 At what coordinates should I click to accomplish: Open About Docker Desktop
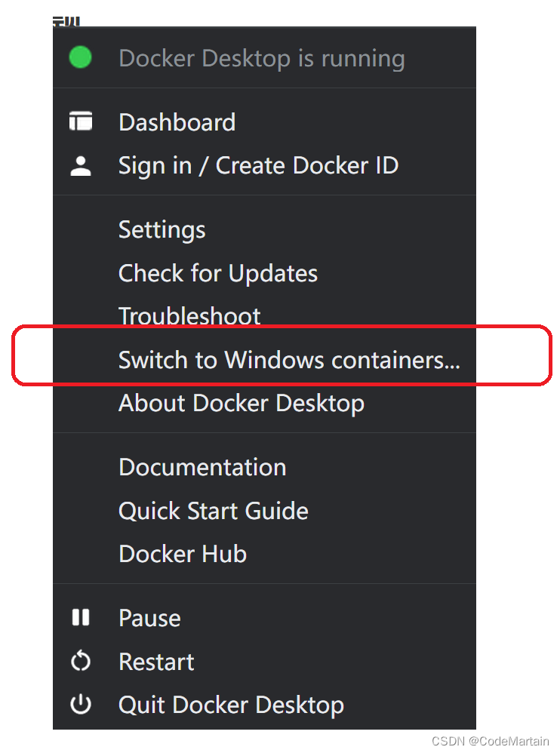click(241, 403)
